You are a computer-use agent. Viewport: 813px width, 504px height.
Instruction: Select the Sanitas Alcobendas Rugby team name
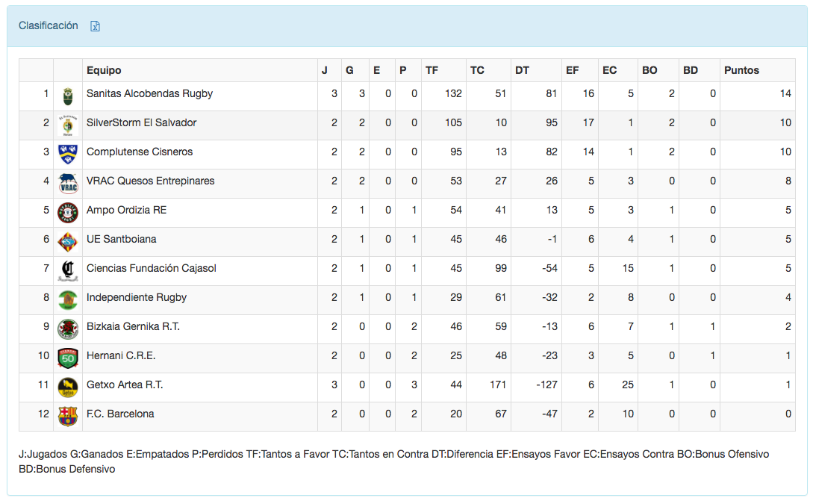pyautogui.click(x=149, y=93)
